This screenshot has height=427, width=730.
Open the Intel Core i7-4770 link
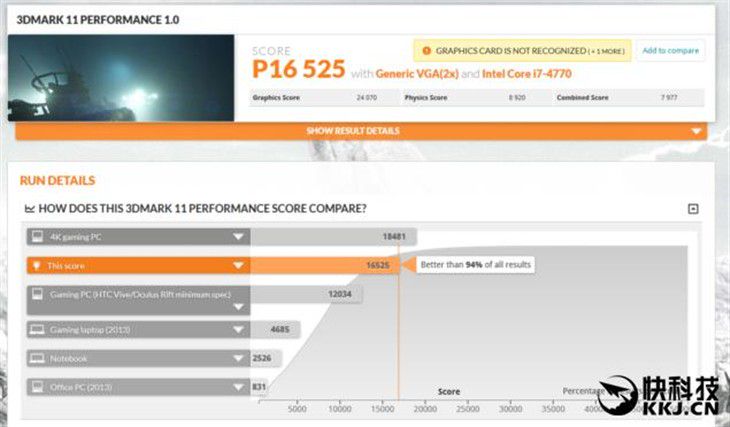point(527,74)
